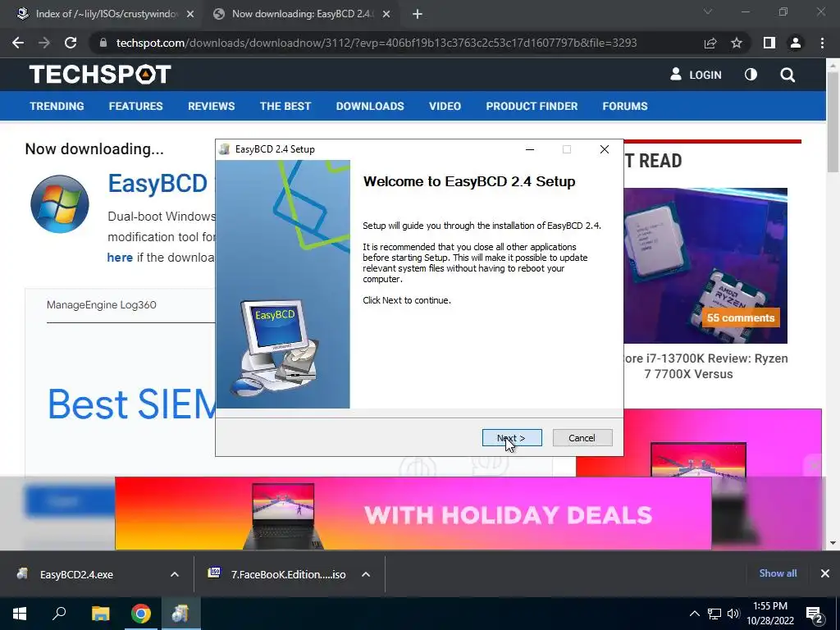The height and width of the screenshot is (630, 840).
Task: Expand options for EasyBCD2.4.exe download
Action: 175,574
